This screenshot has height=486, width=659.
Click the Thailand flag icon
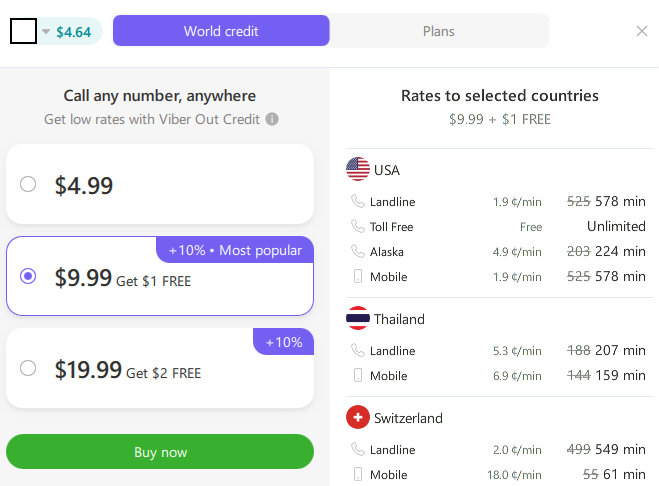pyautogui.click(x=358, y=319)
